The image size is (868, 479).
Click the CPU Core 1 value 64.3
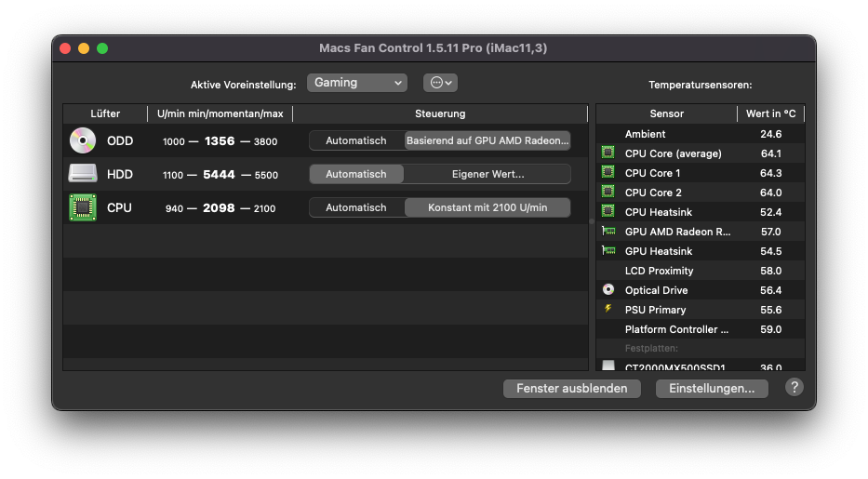[770, 173]
